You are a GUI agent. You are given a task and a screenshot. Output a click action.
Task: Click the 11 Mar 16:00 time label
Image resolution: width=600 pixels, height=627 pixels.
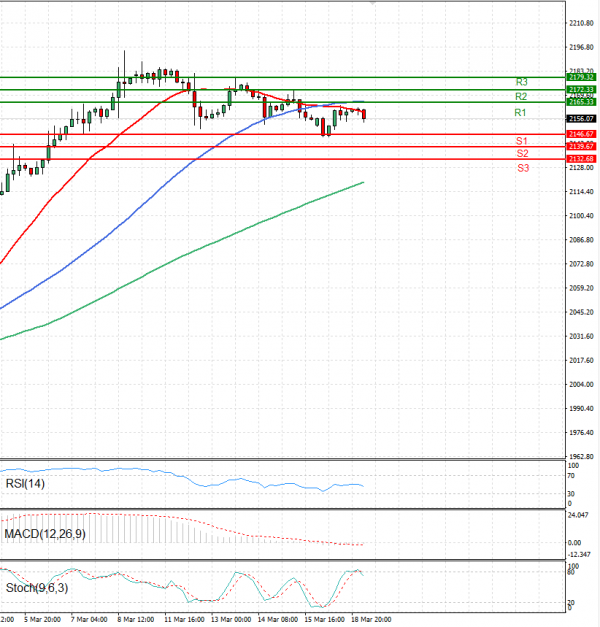[184, 619]
